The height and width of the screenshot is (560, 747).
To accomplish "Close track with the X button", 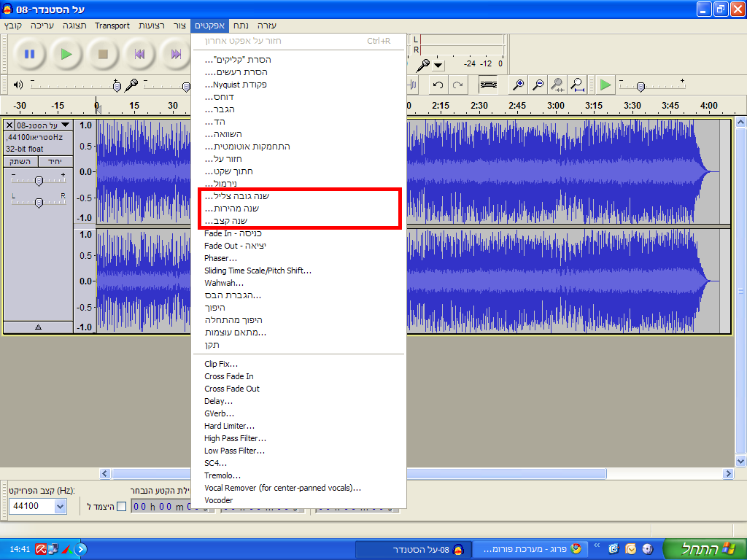I will coord(9,125).
